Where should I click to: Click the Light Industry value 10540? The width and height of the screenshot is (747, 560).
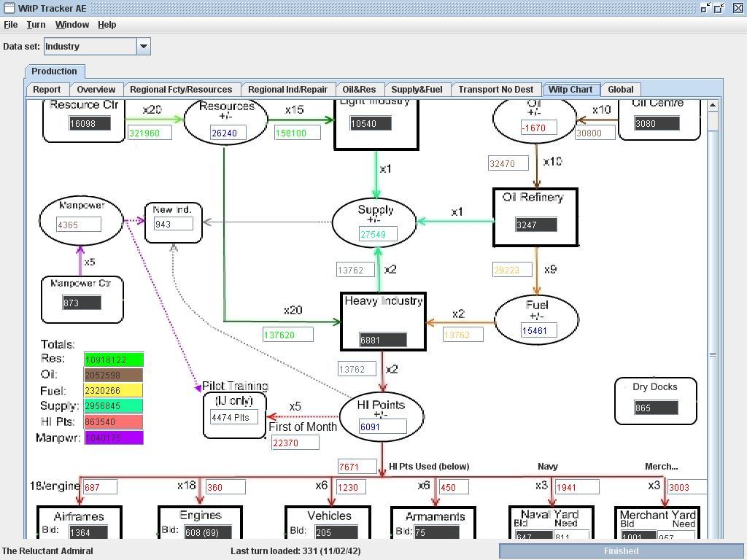(x=370, y=123)
